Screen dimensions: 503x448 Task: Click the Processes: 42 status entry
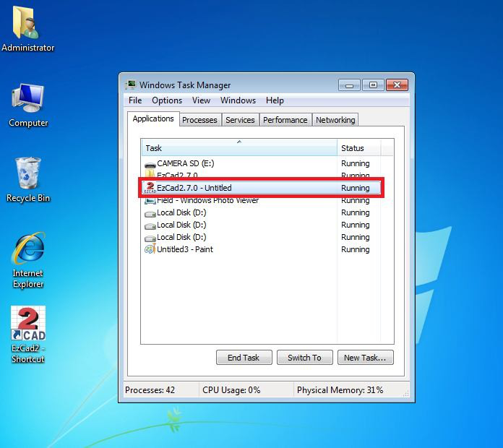tap(150, 390)
